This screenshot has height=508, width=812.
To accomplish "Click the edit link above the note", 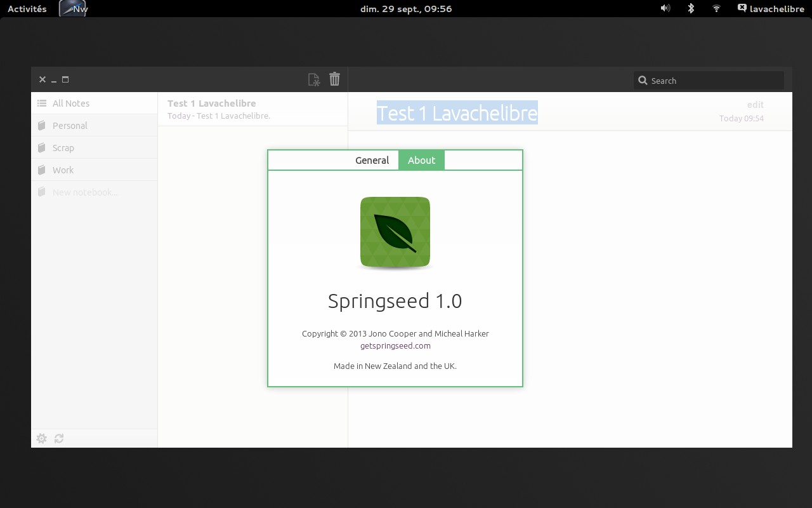I will (755, 104).
